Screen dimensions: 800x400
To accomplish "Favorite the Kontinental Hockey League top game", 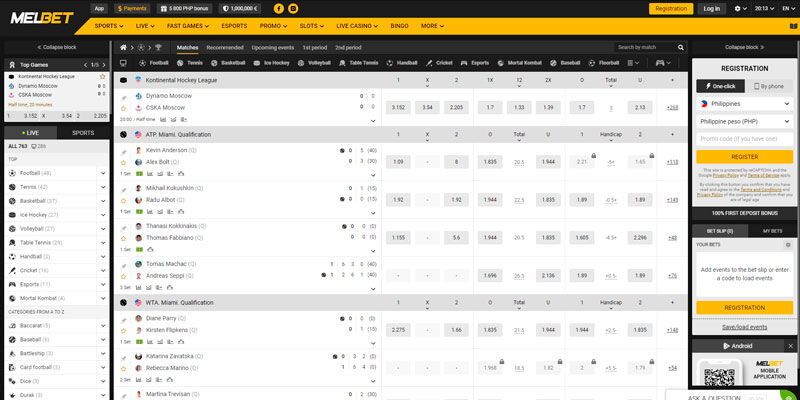I will pyautogui.click(x=103, y=77).
